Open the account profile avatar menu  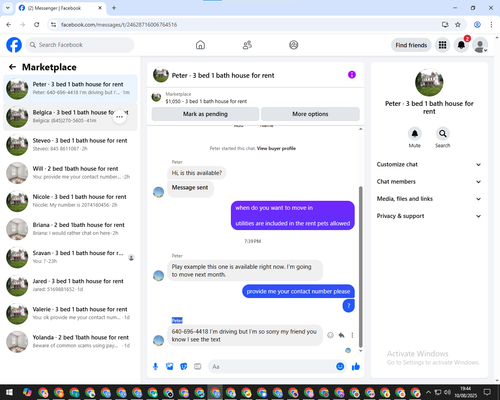click(480, 45)
